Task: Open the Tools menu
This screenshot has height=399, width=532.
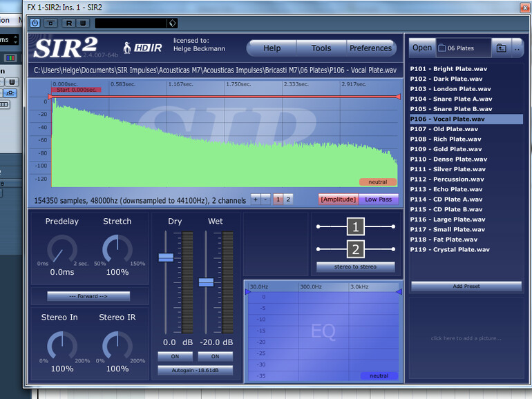Action: click(321, 48)
